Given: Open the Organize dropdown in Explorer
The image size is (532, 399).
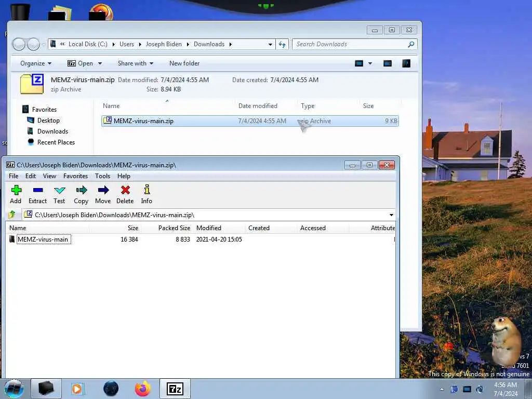Looking at the screenshot, I should click(x=36, y=63).
